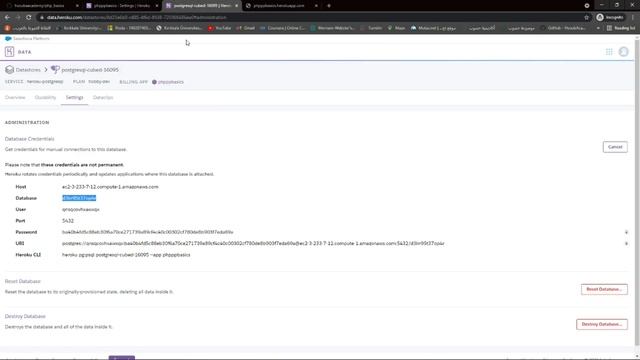Open the Incognito profile indicator
Viewport: 640px width, 360px height.
pos(610,18)
